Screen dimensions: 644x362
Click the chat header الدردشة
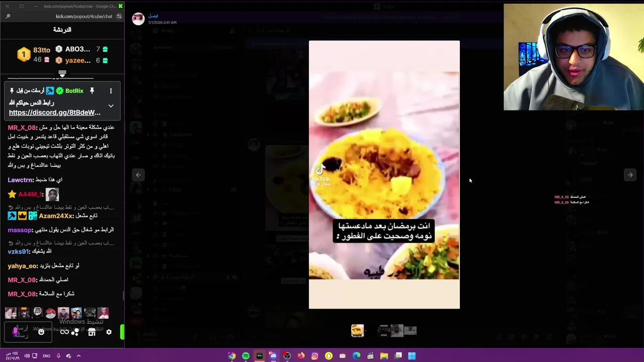click(62, 30)
